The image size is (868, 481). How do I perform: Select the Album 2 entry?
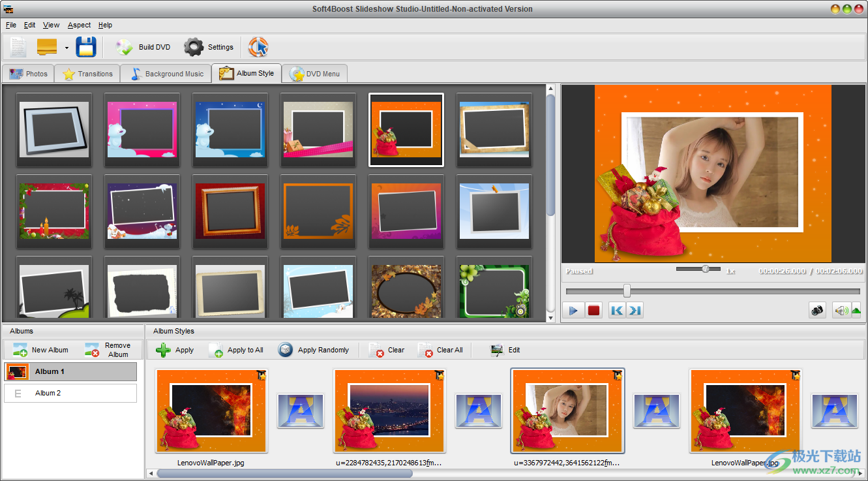(x=70, y=392)
